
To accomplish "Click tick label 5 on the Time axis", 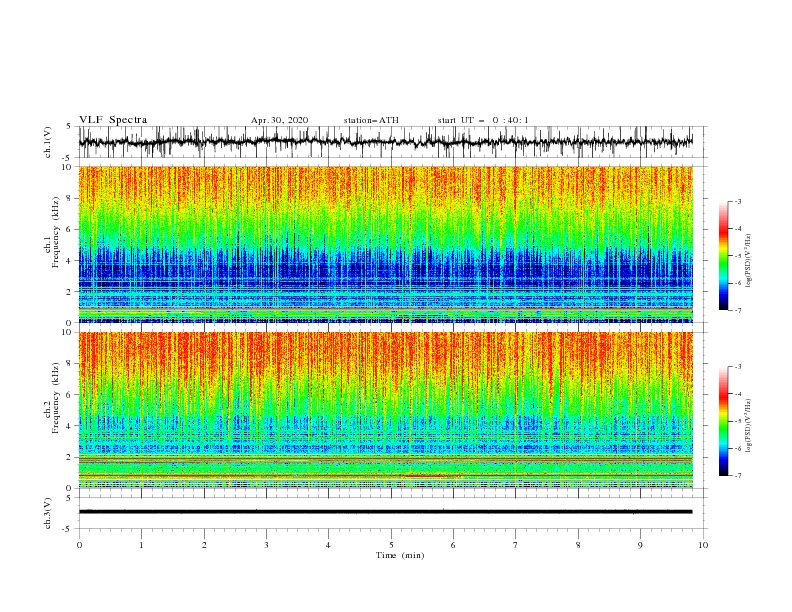I will [x=391, y=545].
